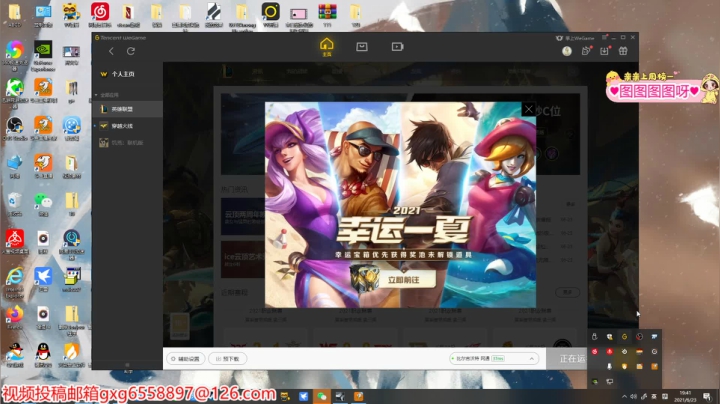Screen dimensions: 720x404
Task: Open the WeChat desktop shortcut
Action: [43, 204]
